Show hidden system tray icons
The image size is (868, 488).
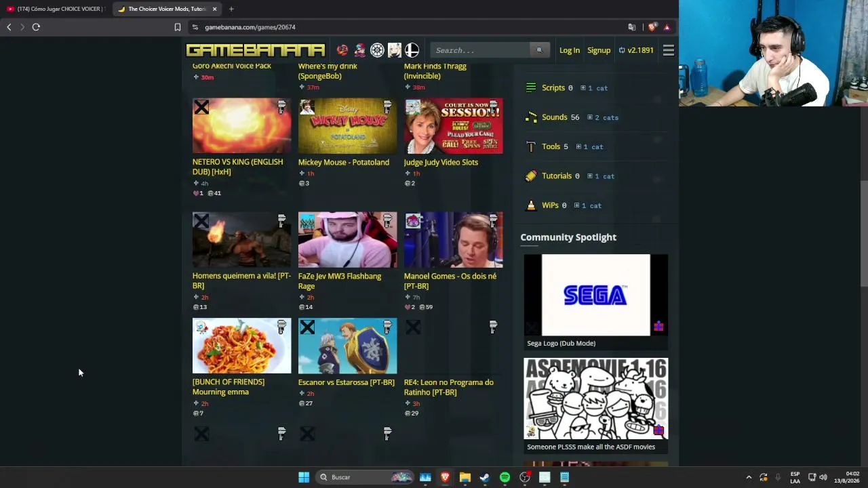(749, 477)
